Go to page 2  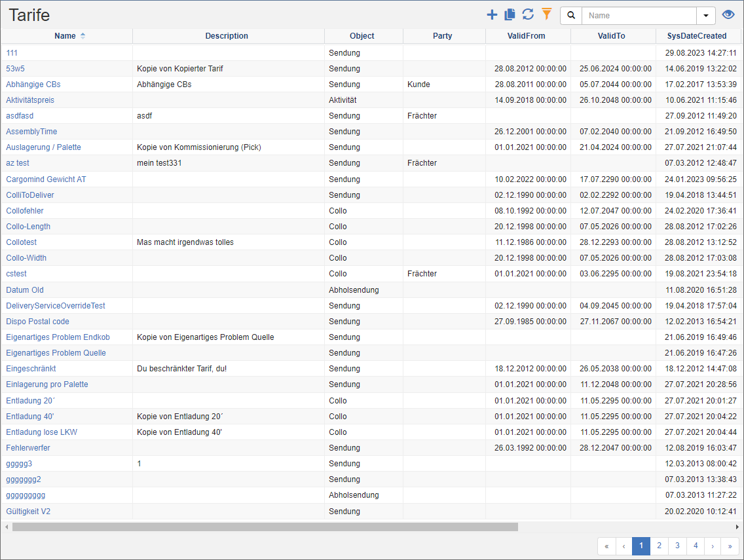click(659, 546)
